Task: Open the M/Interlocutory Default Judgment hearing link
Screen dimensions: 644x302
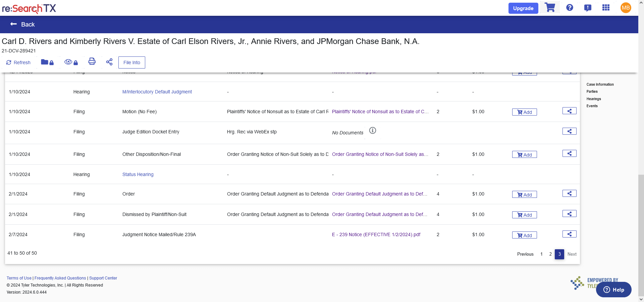Action: pyautogui.click(x=157, y=92)
